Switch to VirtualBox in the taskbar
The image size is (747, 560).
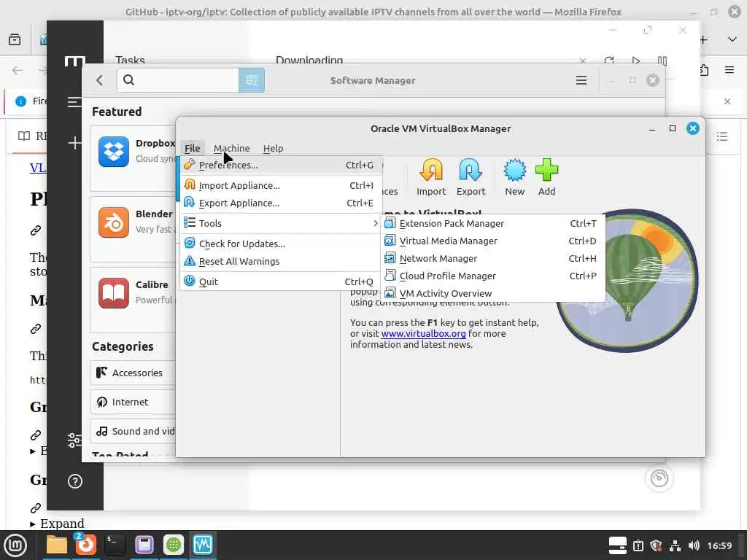pos(203,545)
